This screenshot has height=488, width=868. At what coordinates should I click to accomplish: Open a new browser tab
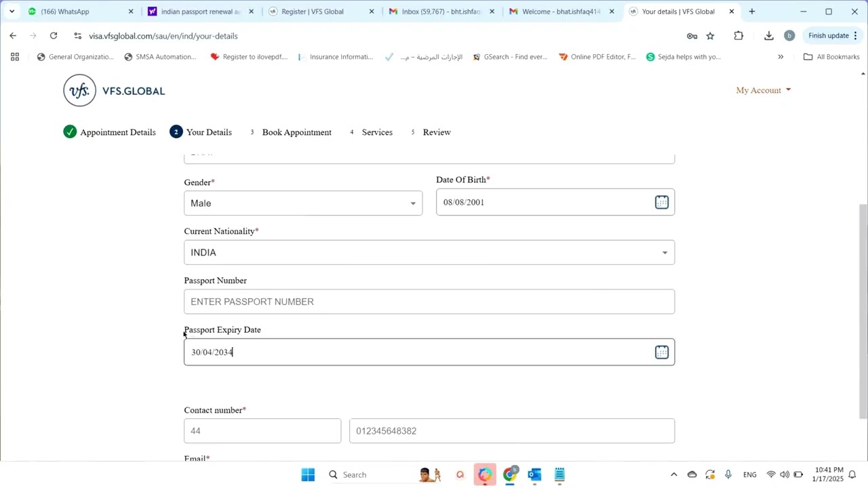pos(751,12)
